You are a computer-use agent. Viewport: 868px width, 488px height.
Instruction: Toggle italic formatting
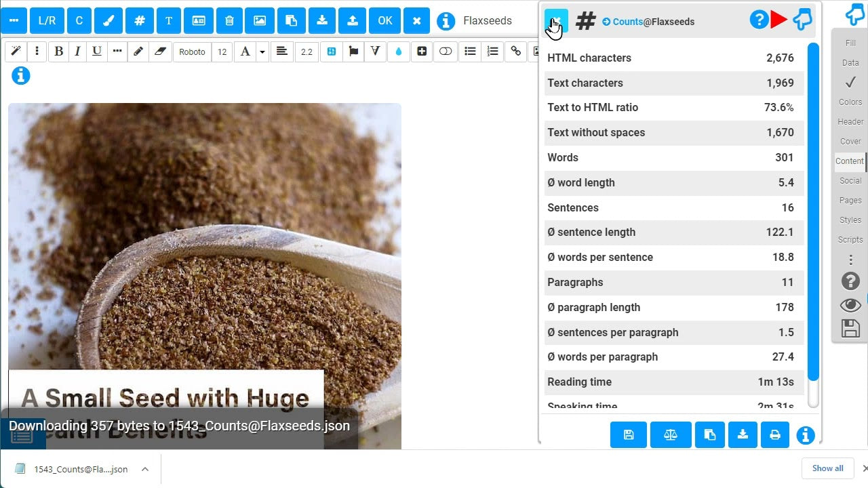coord(77,52)
